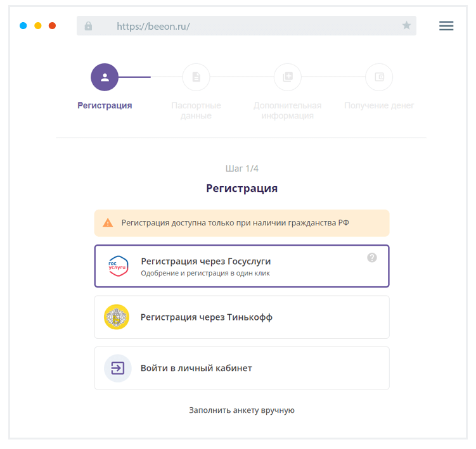Go to Дополнительная информация step label
Image resolution: width=476 pixels, height=449 pixels.
(x=287, y=111)
